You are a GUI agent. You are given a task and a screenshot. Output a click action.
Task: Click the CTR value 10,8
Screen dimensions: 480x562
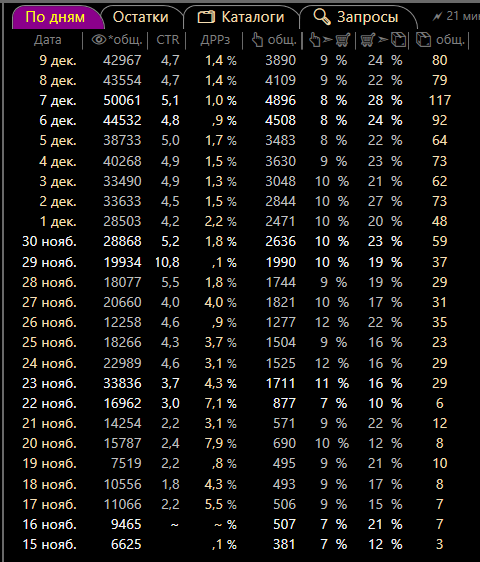[167, 262]
